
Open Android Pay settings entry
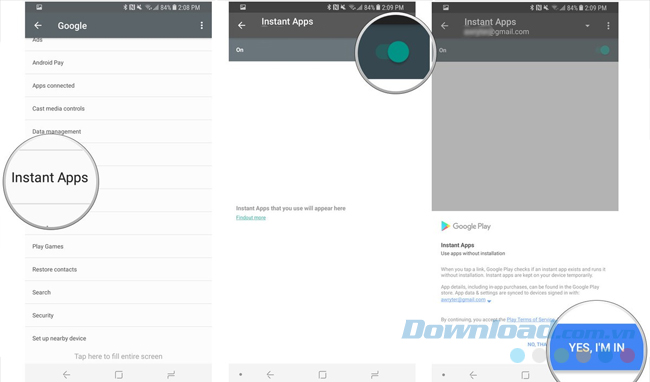tap(118, 63)
